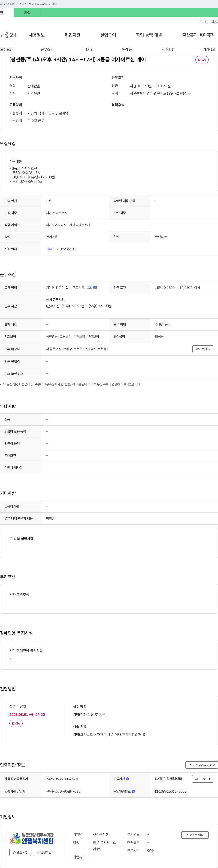
Task: Click the 구인인증번호 help question icon
Action: [x=133, y=791]
